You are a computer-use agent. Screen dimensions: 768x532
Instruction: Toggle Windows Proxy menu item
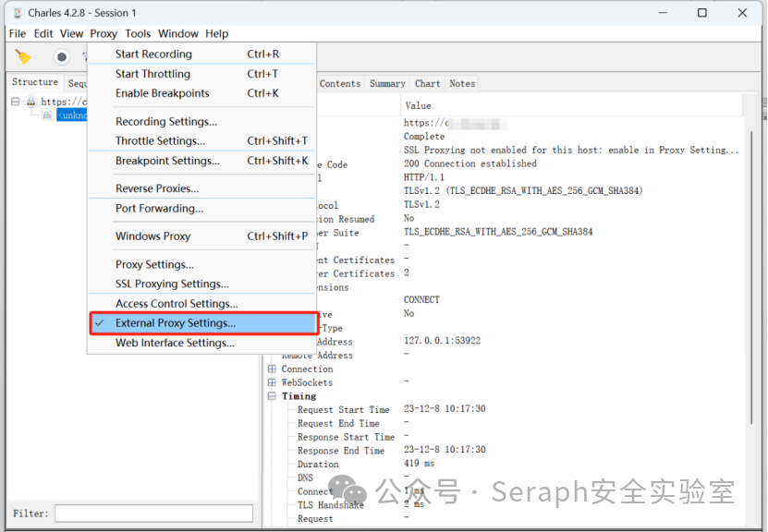tap(202, 236)
